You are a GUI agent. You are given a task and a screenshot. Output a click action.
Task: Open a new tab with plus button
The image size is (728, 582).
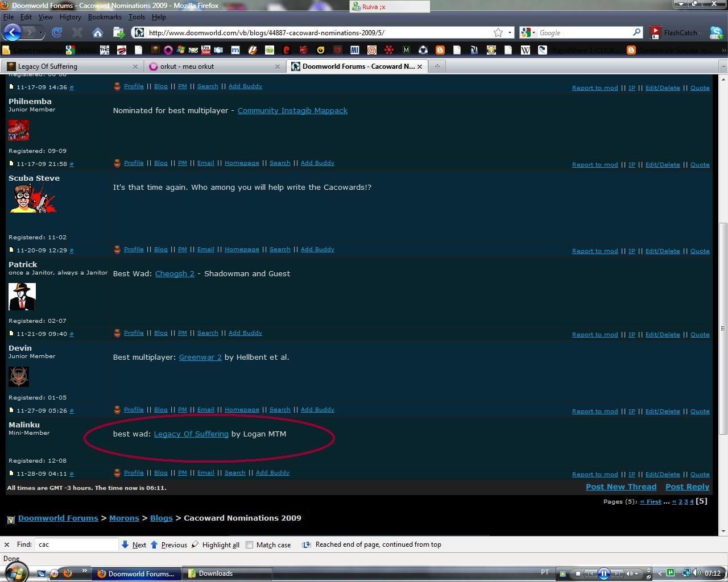pos(437,66)
